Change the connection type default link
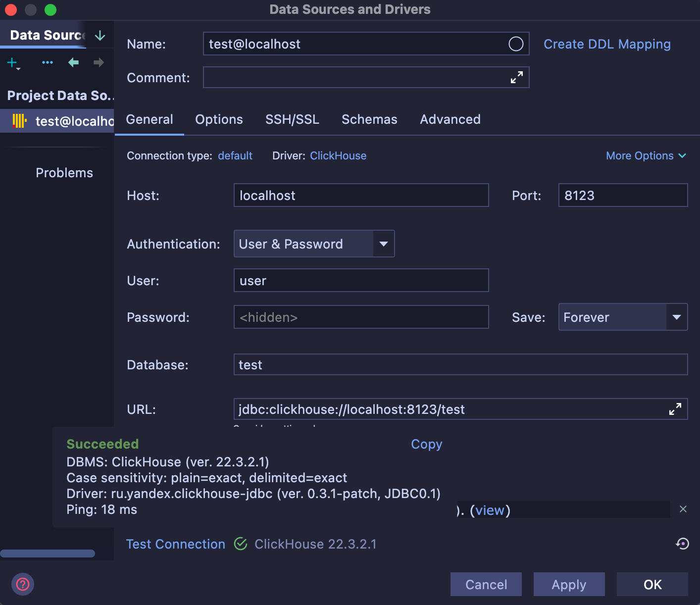The height and width of the screenshot is (605, 700). click(x=235, y=155)
